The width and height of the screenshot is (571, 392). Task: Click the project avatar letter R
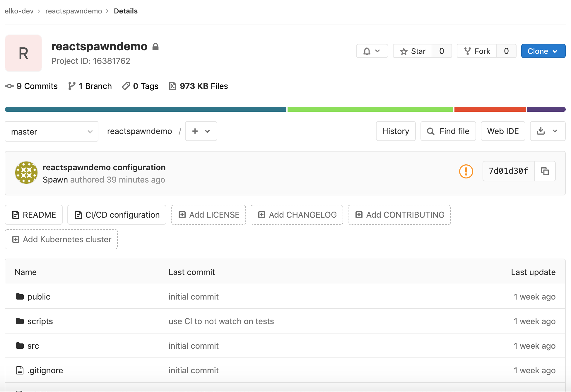coord(23,53)
